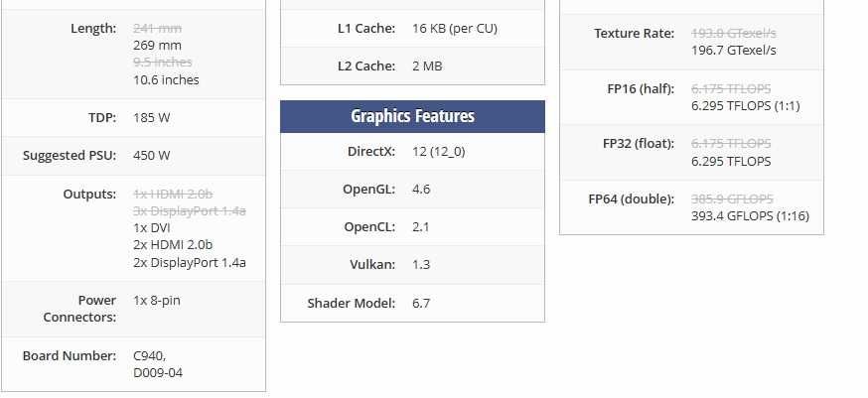Click the FP32 (float) label

point(639,144)
